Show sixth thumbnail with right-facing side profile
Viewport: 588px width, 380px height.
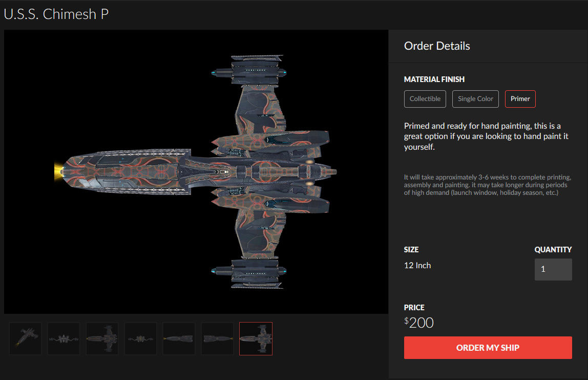(218, 338)
